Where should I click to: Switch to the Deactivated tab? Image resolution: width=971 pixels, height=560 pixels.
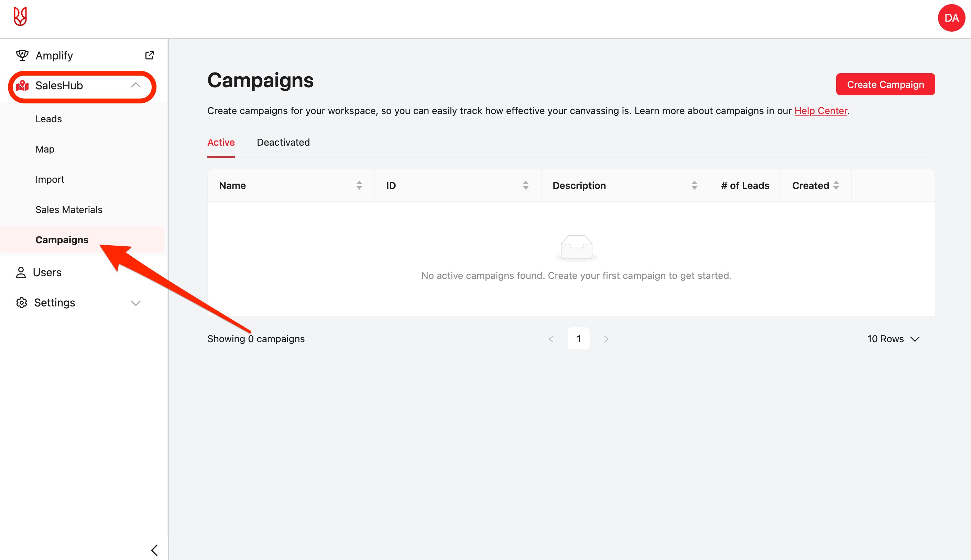[283, 142]
